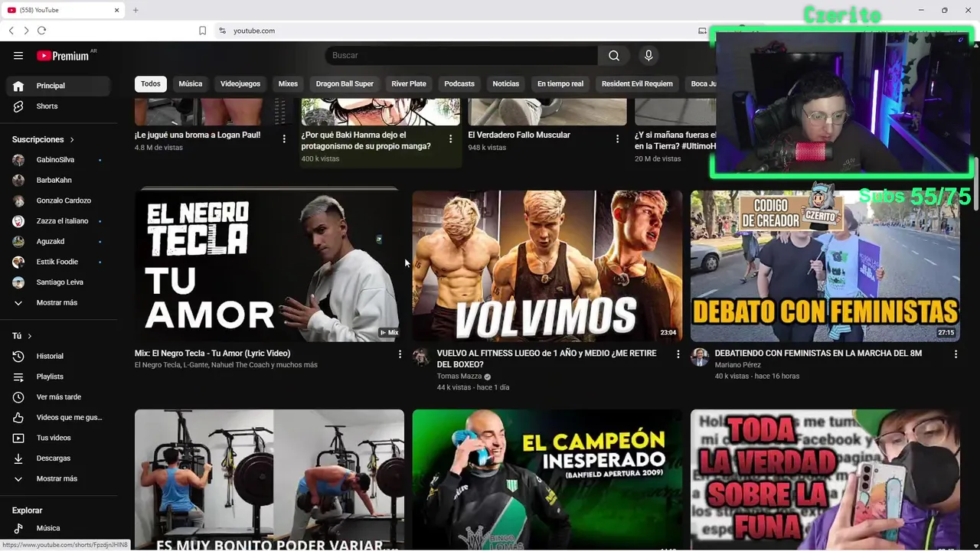Click the search magnifier button
This screenshot has width=980, height=551.
click(614, 55)
